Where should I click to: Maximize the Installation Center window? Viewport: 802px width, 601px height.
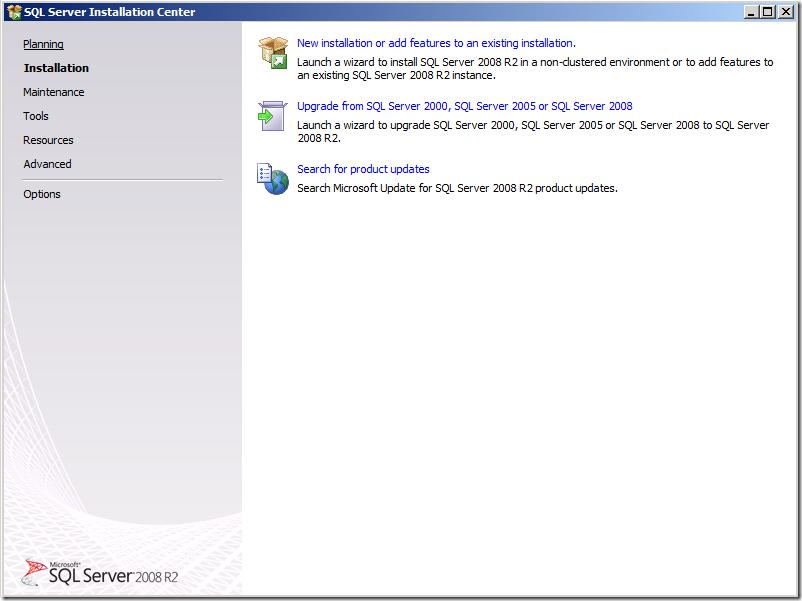tap(768, 11)
